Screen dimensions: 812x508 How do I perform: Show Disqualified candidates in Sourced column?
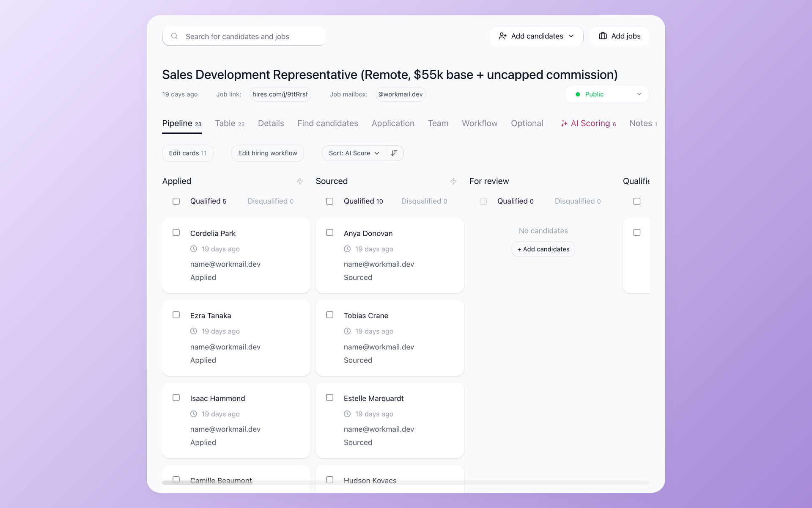(424, 201)
